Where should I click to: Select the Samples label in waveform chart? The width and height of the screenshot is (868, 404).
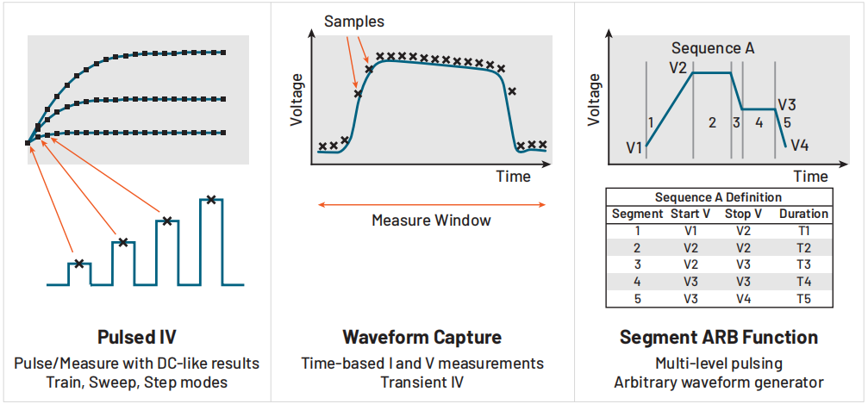(354, 22)
